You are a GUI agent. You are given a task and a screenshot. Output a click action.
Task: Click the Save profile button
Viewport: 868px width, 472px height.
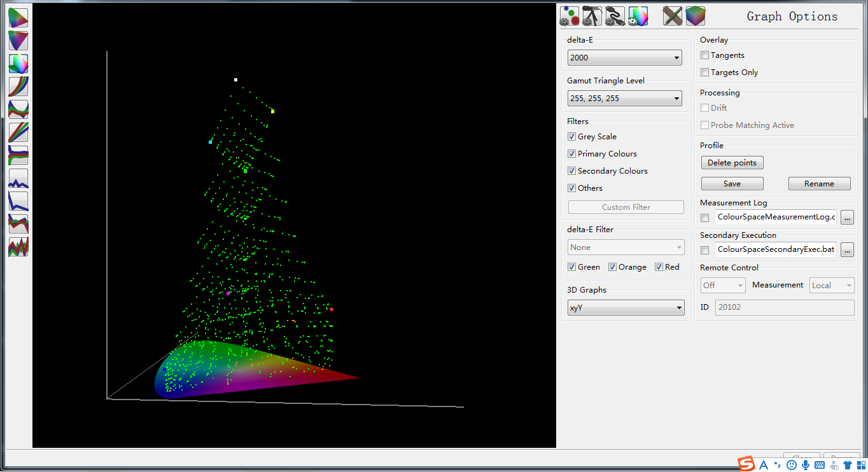(x=732, y=184)
